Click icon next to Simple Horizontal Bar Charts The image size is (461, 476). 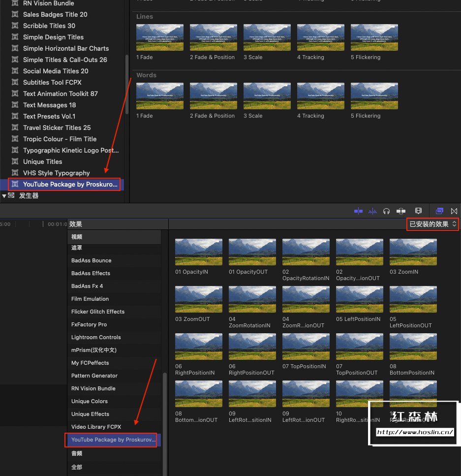tap(15, 48)
